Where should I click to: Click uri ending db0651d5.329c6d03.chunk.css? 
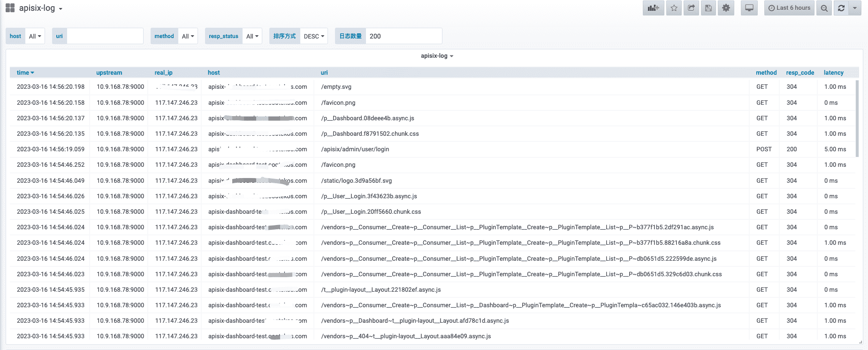tap(532, 274)
